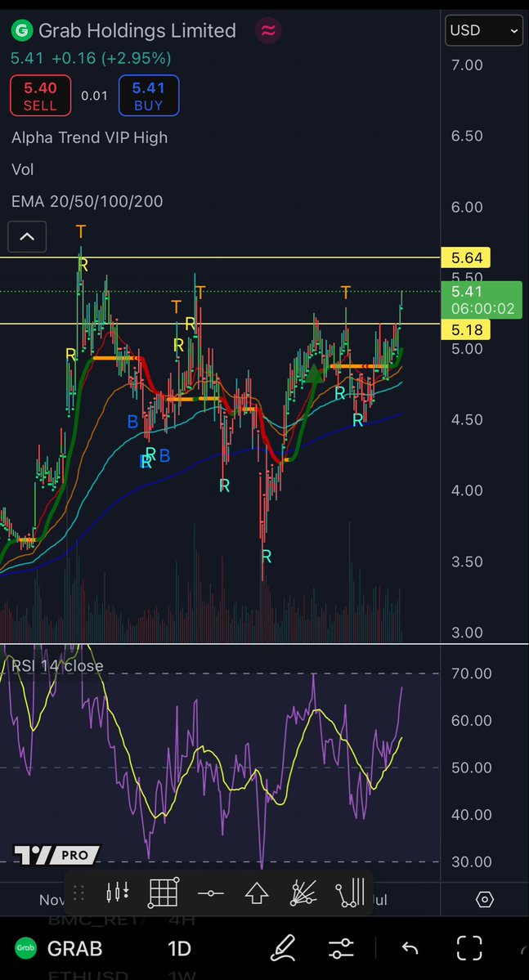Open chart settings via the hexagon icon
This screenshot has width=529, height=980.
485,899
